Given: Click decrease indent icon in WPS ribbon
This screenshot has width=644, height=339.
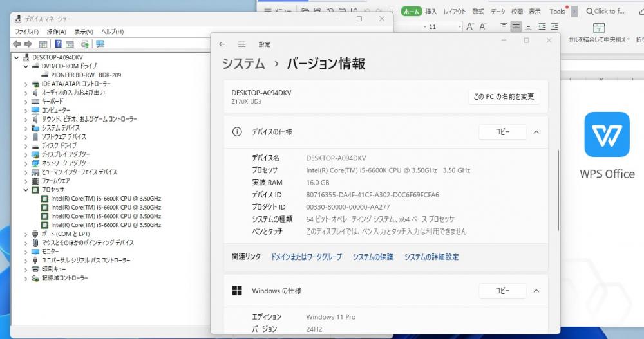Looking at the screenshot, I should coord(542,26).
